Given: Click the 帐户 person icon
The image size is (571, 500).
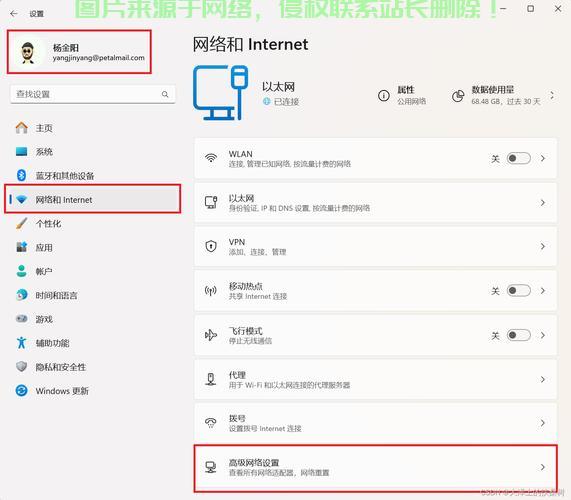Looking at the screenshot, I should pos(21,271).
